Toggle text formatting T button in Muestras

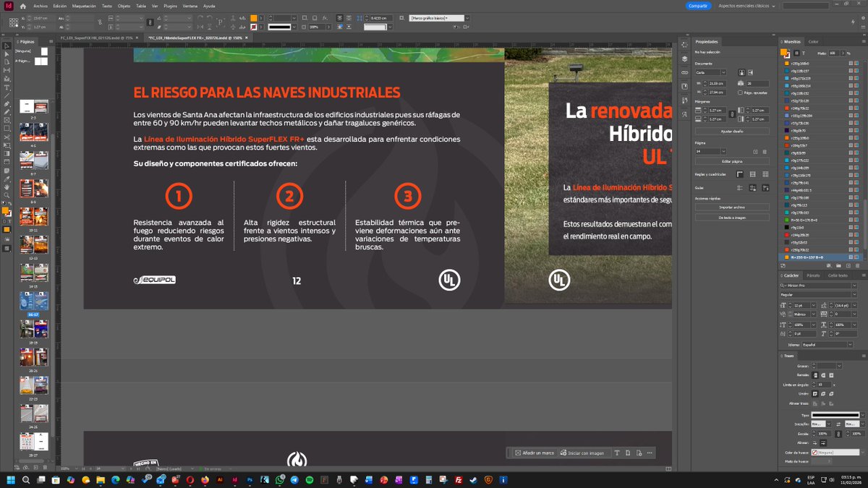(804, 53)
